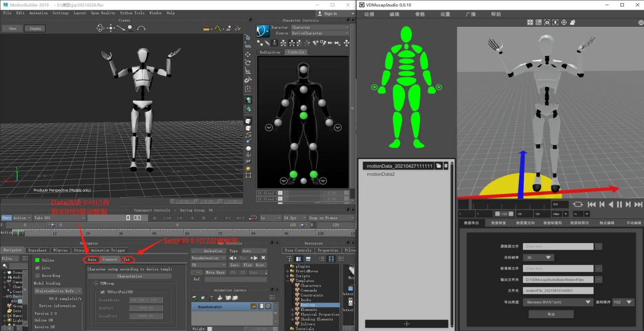Click the Move Keys button
The height and width of the screenshot is (331, 644).
click(215, 273)
